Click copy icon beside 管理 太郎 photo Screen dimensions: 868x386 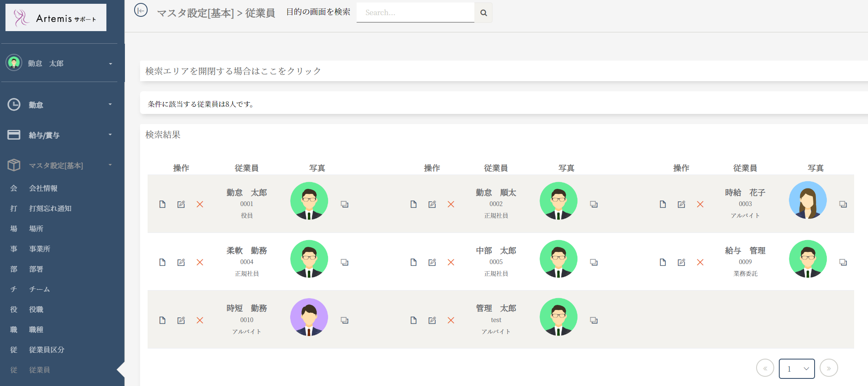point(594,320)
